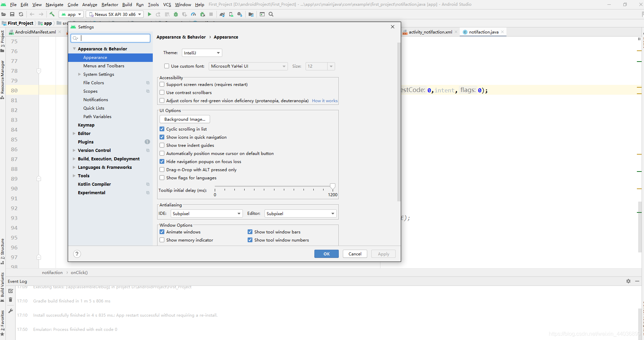
Task: Open IDE antialiasing Subpixel dropdown
Action: pyautogui.click(x=207, y=213)
